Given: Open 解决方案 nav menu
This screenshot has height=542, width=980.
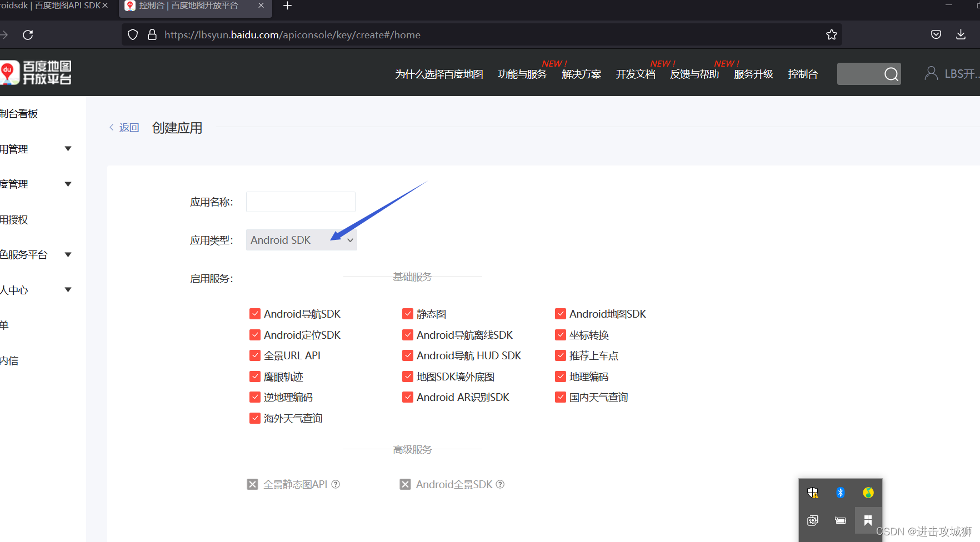Looking at the screenshot, I should (581, 74).
